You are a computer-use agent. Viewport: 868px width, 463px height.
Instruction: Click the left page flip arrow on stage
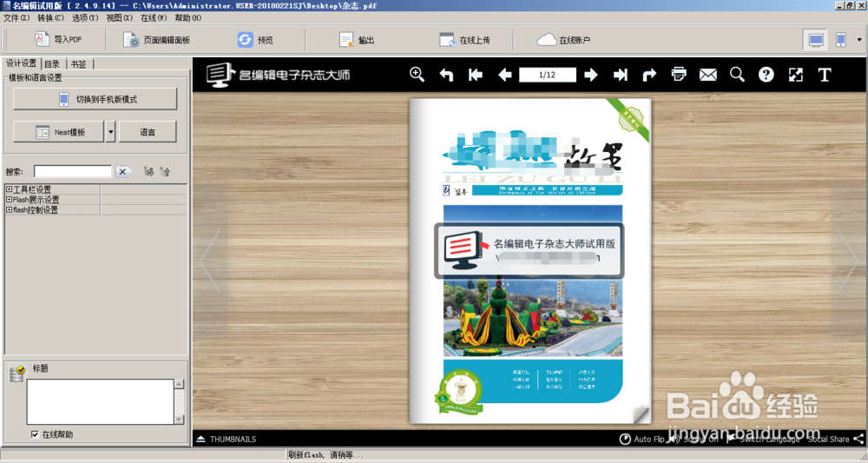pos(210,261)
